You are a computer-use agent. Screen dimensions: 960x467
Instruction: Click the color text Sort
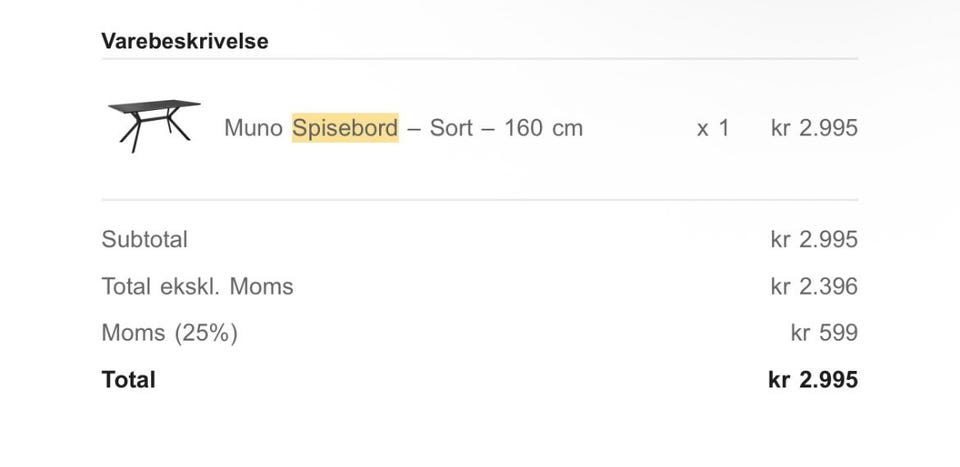pos(451,128)
